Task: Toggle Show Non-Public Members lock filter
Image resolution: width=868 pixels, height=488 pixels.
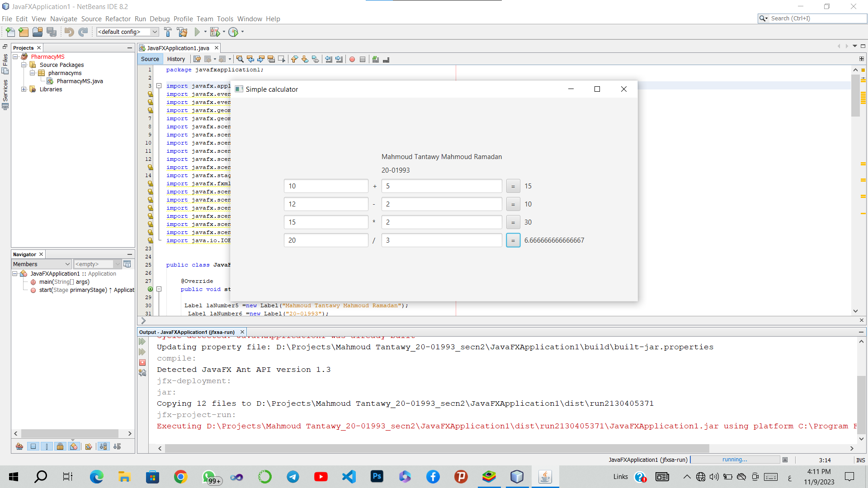Action: tap(60, 446)
